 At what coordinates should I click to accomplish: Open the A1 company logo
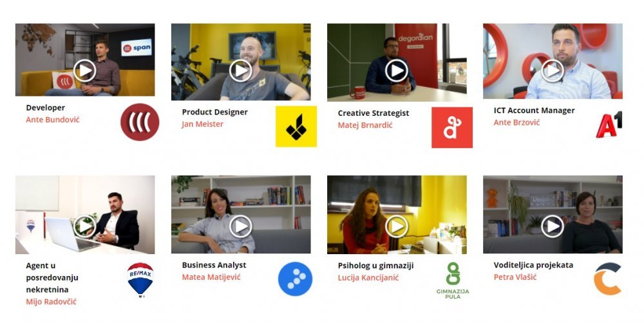609,124
